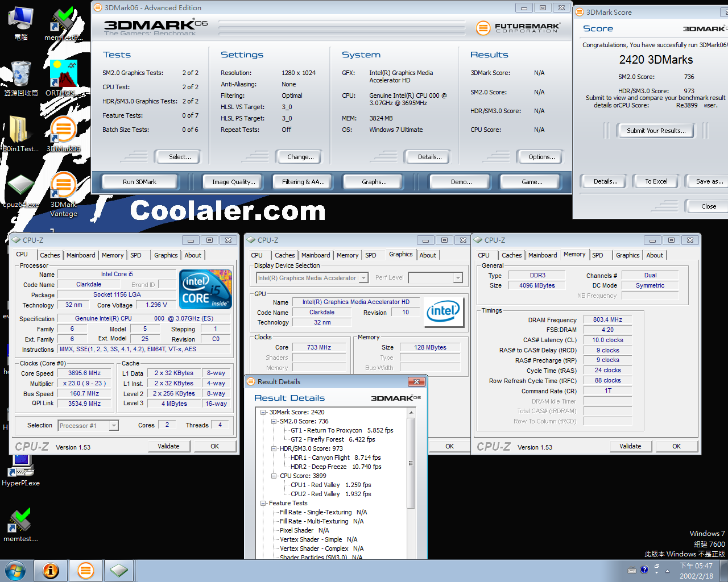Click the Game... button
This screenshot has height=582, width=728.
coord(532,182)
